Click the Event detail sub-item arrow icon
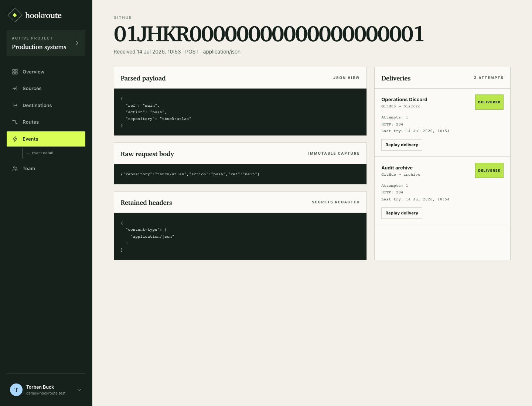The image size is (532, 406). pos(27,153)
